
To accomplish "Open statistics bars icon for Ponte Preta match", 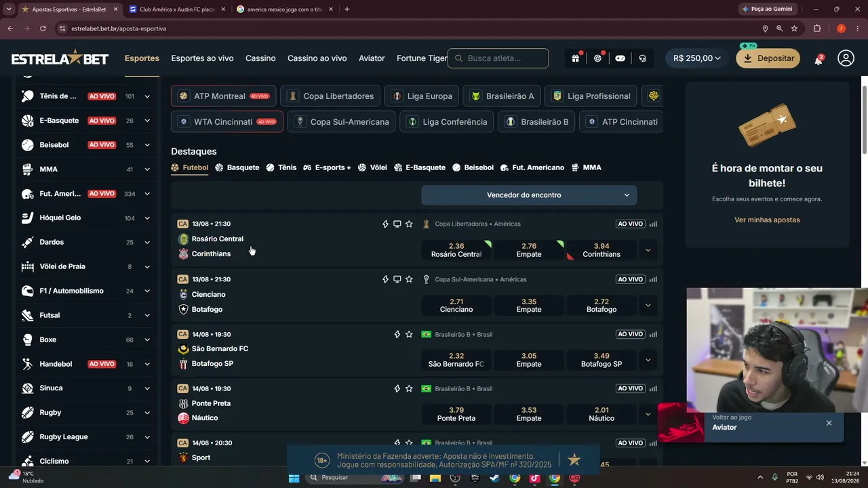I will pos(653,388).
